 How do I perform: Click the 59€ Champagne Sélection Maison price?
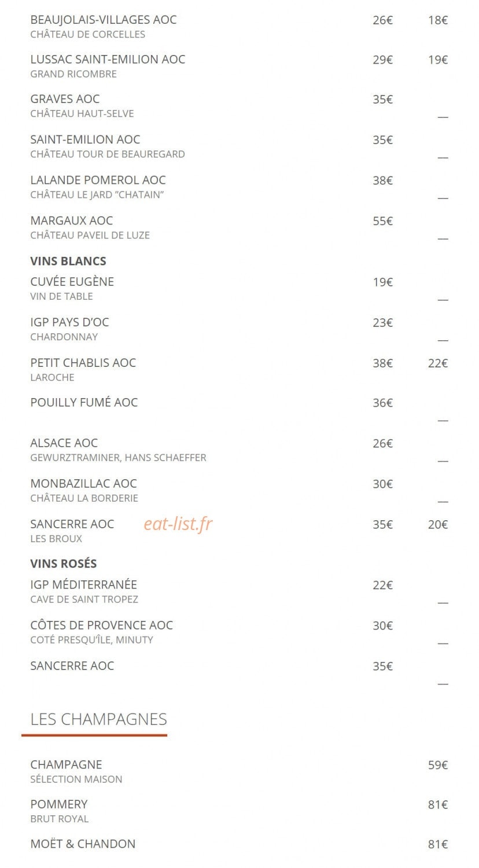438,765
